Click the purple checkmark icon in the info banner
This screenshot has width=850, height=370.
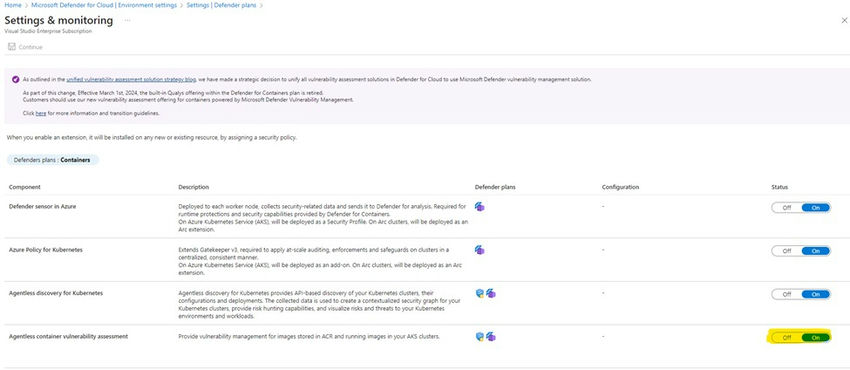tap(16, 79)
